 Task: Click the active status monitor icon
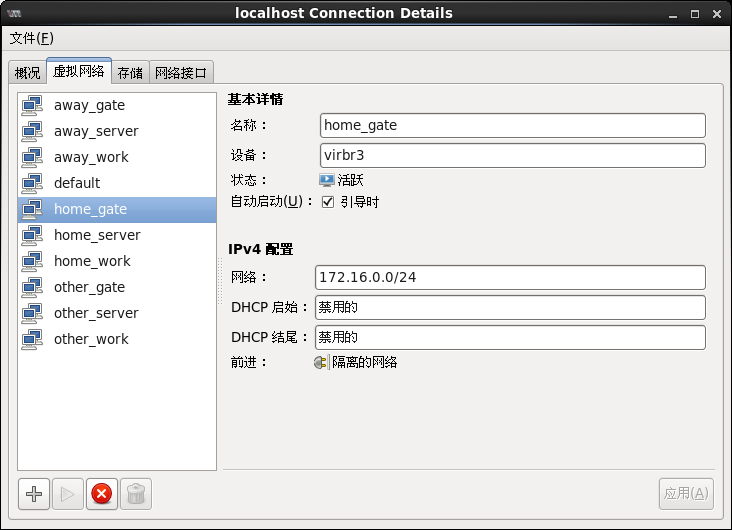coord(326,180)
